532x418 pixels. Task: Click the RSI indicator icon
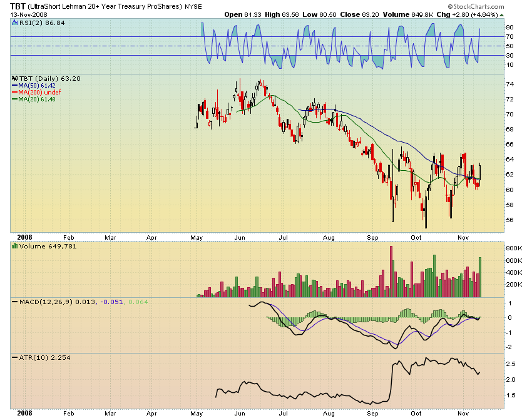14,23
